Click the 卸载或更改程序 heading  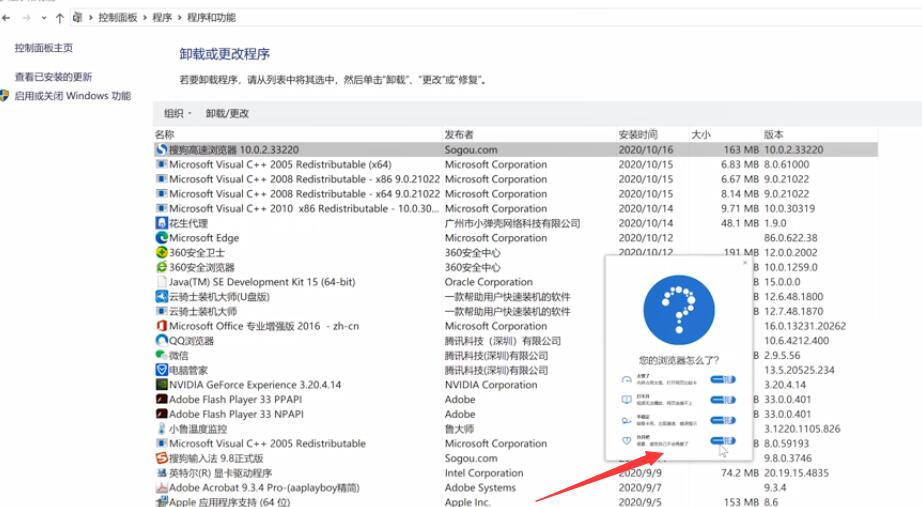(225, 54)
